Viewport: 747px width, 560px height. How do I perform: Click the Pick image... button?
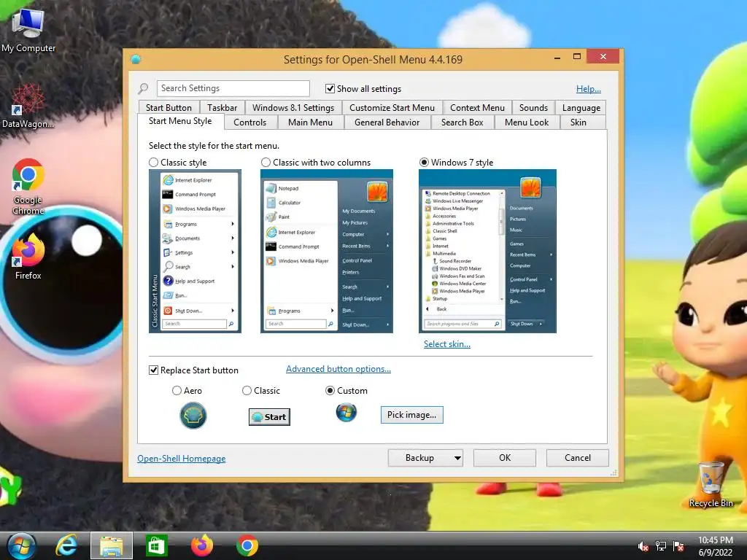click(411, 415)
